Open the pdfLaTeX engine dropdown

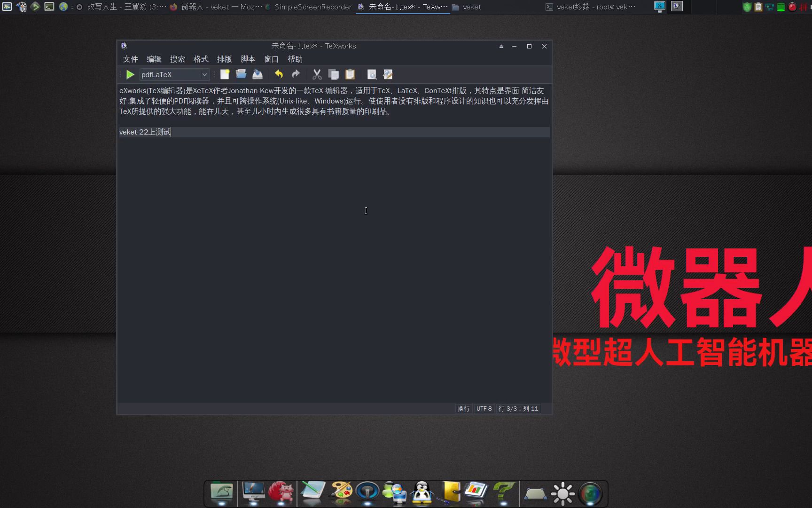pos(174,74)
